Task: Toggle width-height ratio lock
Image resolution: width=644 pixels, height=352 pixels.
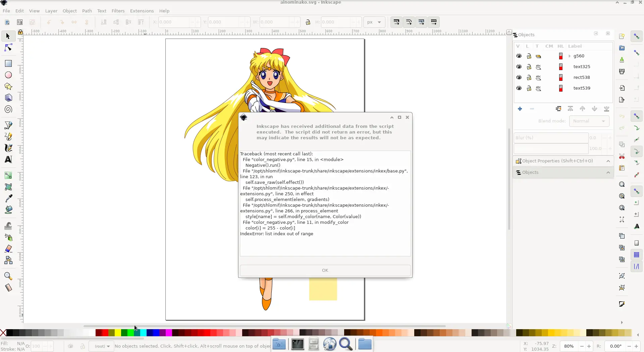Action: [308, 22]
